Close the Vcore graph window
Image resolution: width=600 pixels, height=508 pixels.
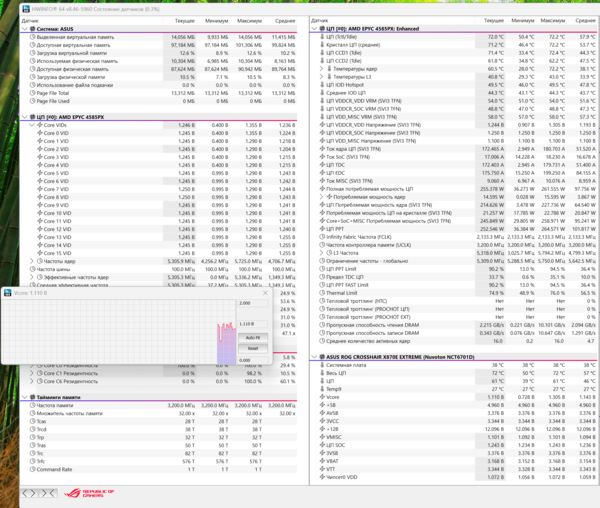pyautogui.click(x=265, y=293)
